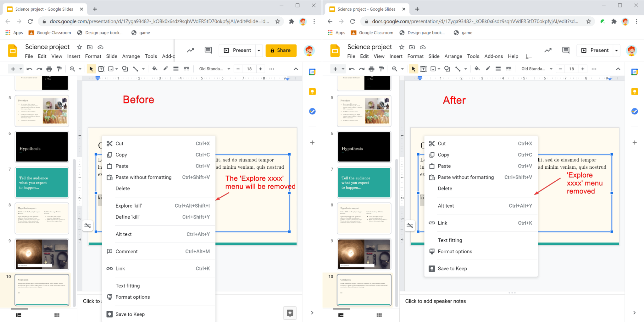Star the presentation next to its title
This screenshot has height=322, width=644.
click(x=79, y=47)
